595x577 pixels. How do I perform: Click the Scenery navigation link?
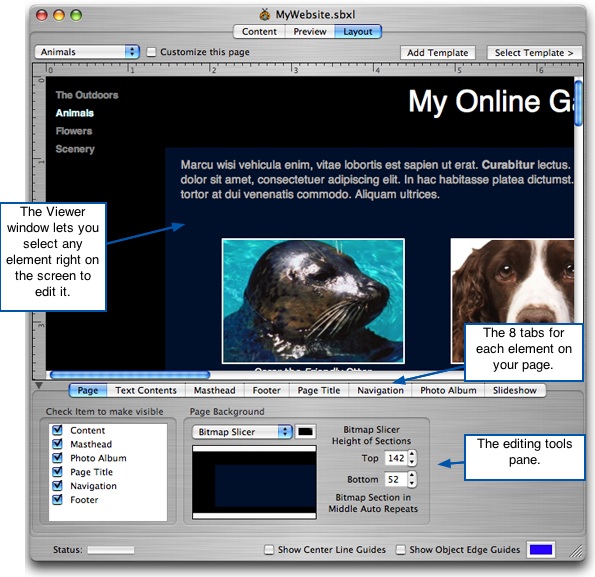pos(75,149)
